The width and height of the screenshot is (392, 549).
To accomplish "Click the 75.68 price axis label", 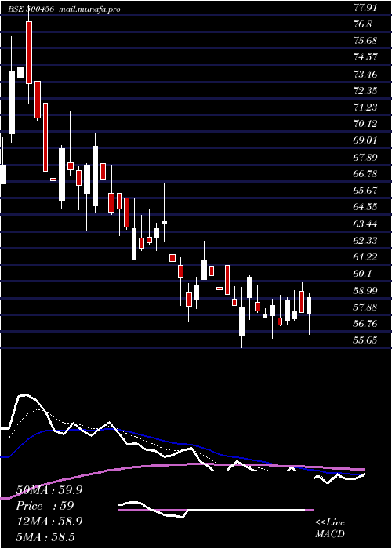I will (x=365, y=41).
